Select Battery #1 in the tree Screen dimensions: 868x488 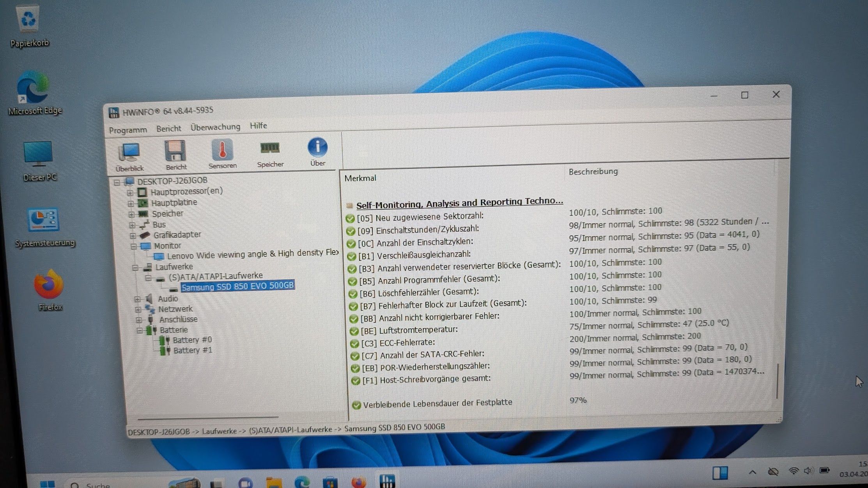193,350
